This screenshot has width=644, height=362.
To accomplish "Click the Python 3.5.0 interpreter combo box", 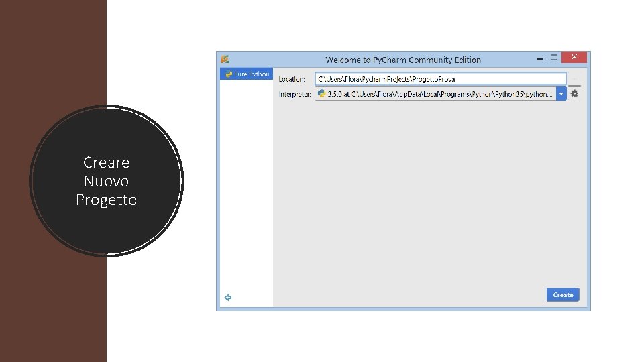I will 441,94.
